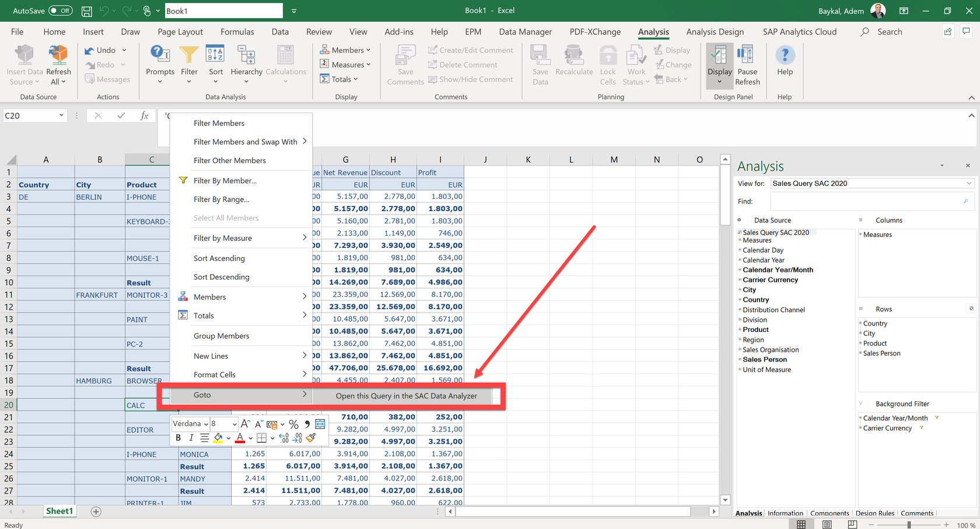980x529 pixels.
Task: Click the Group Members menu entry
Action: coord(222,336)
